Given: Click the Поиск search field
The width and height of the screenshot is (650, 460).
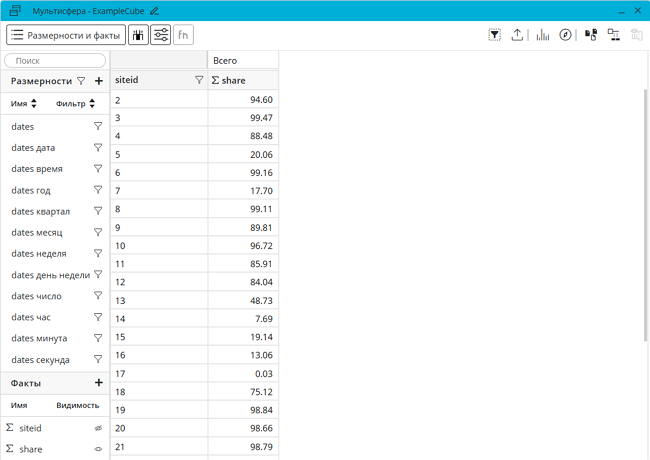Looking at the screenshot, I should pyautogui.click(x=55, y=61).
